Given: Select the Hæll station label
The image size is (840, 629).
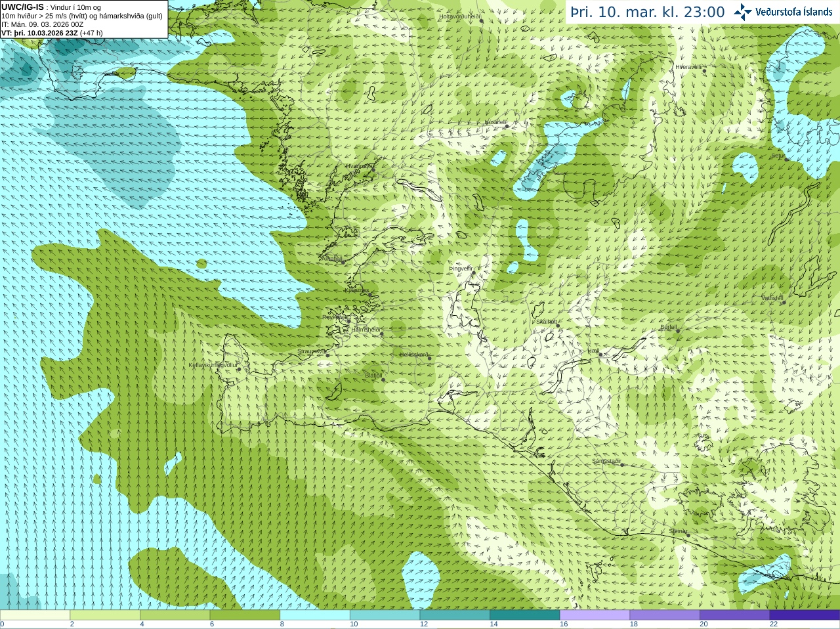Looking at the screenshot, I should pos(594,351).
